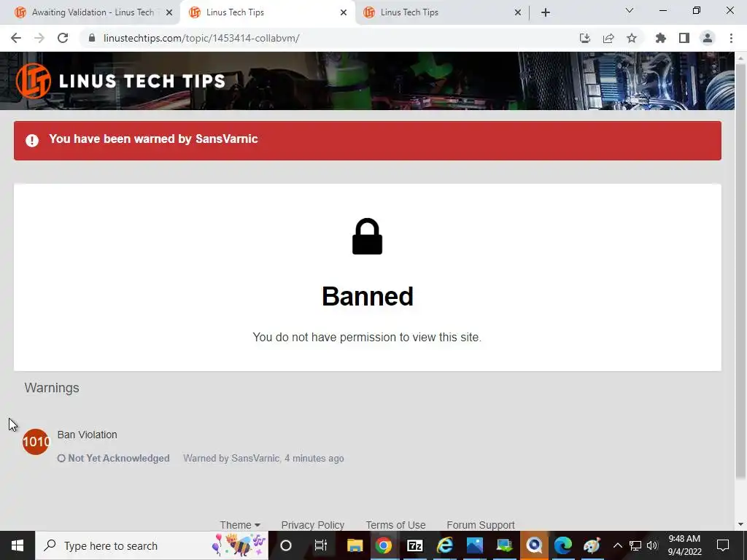Click the install app icon in address bar
Image resolution: width=747 pixels, height=560 pixels.
pyautogui.click(x=585, y=38)
